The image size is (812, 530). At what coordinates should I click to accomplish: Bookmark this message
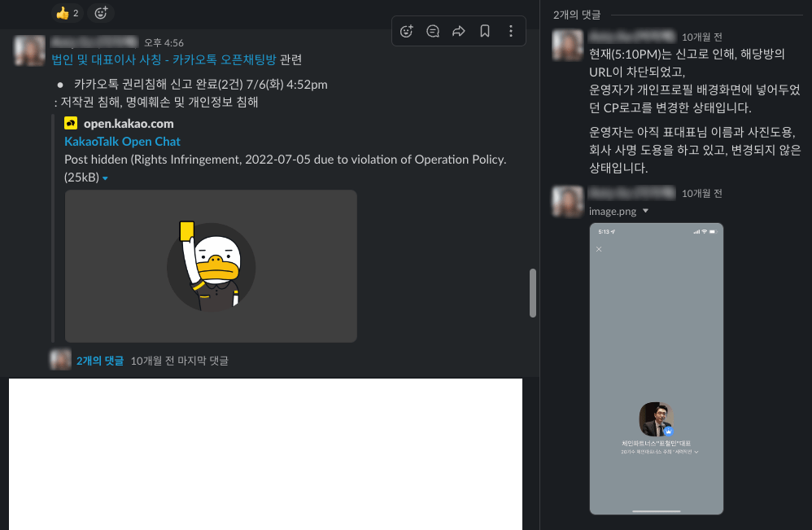(485, 31)
